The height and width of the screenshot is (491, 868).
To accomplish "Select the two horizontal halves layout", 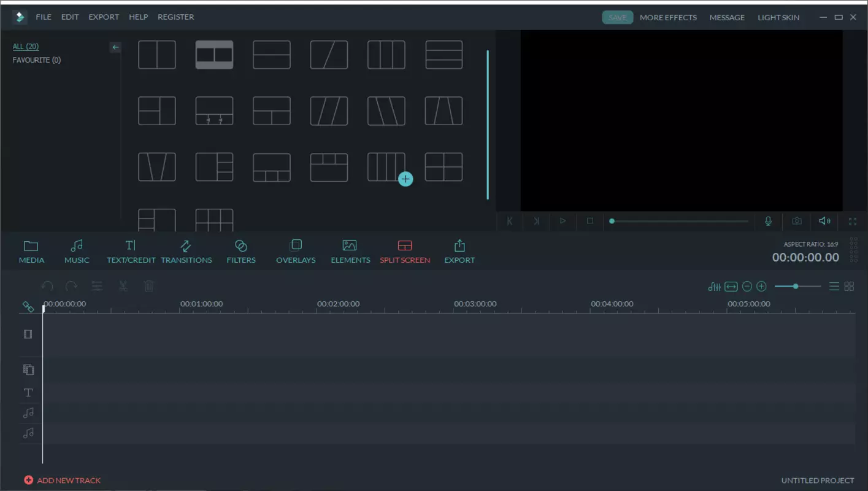I will click(x=272, y=55).
